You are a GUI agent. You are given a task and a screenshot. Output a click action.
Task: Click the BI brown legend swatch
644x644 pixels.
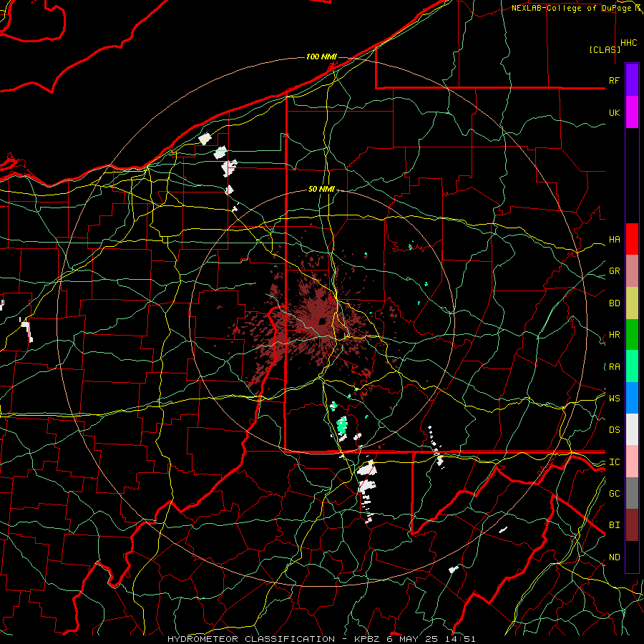[632, 525]
